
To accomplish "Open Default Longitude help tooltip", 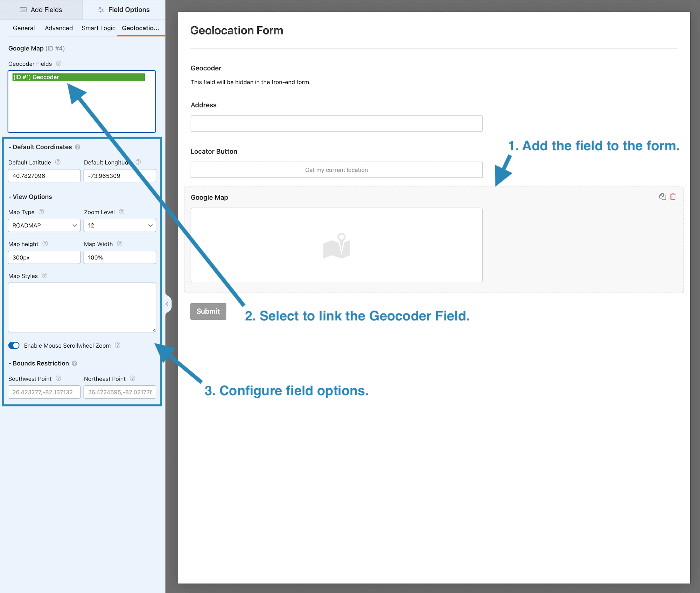I will point(138,162).
